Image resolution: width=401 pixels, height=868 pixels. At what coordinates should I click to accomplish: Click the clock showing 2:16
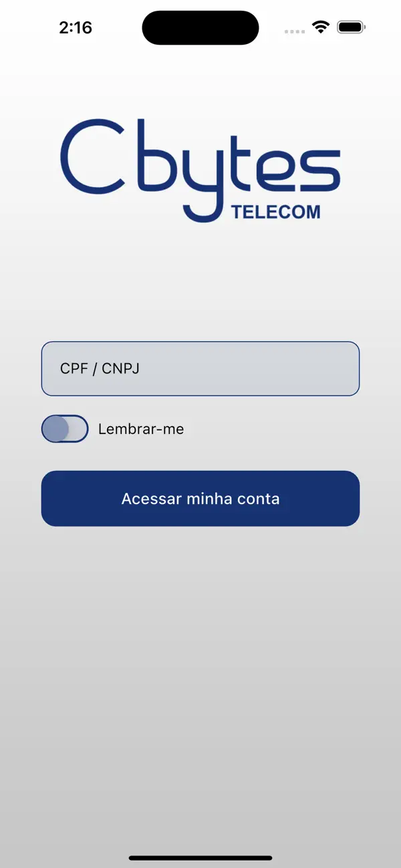coord(76,27)
